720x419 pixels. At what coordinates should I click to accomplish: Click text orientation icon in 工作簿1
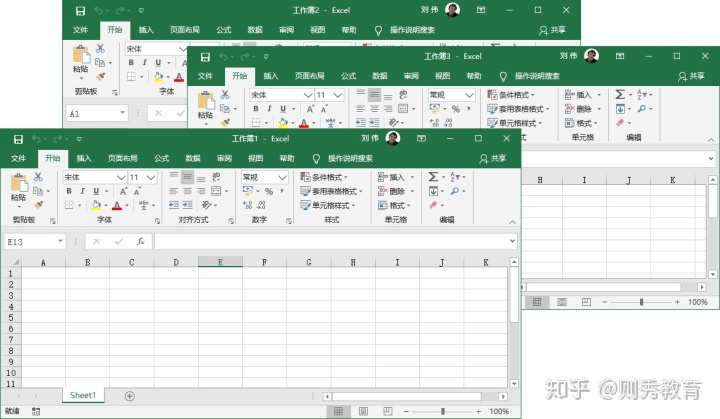(207, 205)
